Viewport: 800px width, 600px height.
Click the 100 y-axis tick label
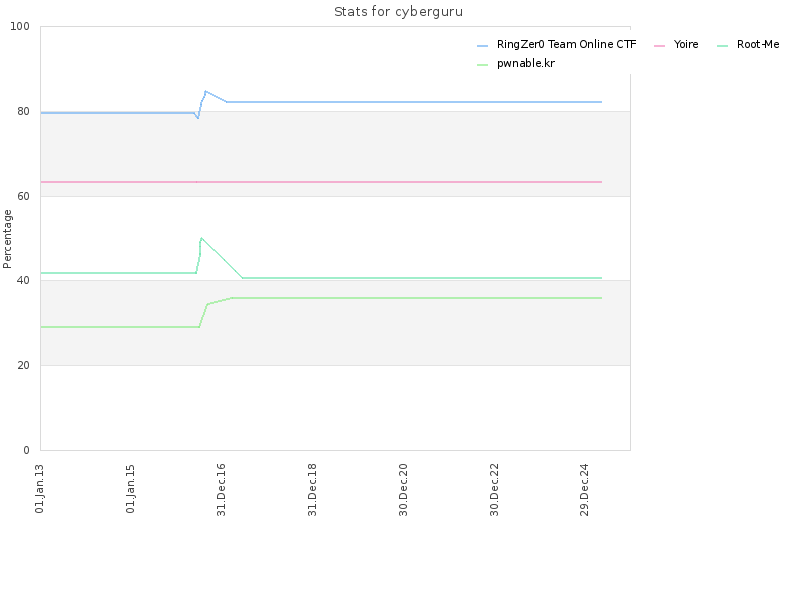coord(20,26)
